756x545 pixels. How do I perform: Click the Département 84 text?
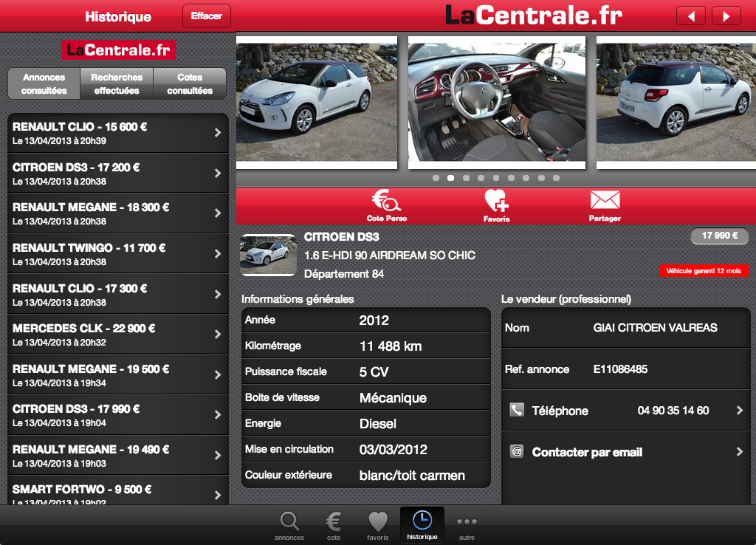tap(344, 274)
